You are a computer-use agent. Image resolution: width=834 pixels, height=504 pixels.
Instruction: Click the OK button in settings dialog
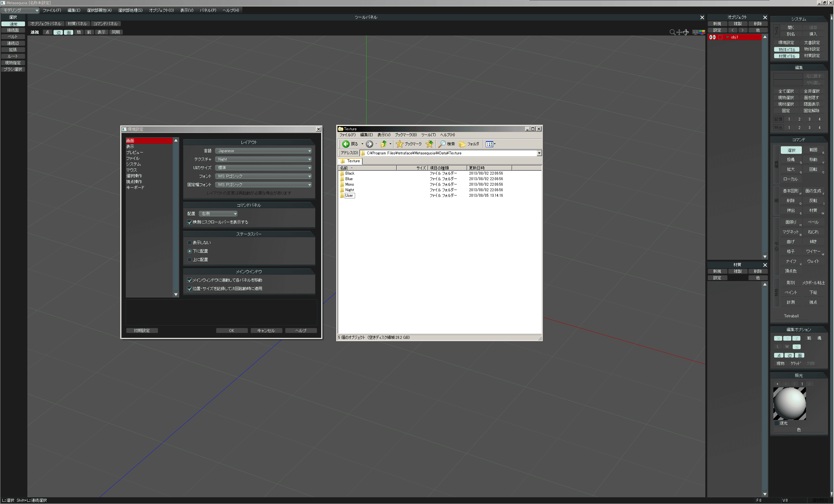[232, 331]
